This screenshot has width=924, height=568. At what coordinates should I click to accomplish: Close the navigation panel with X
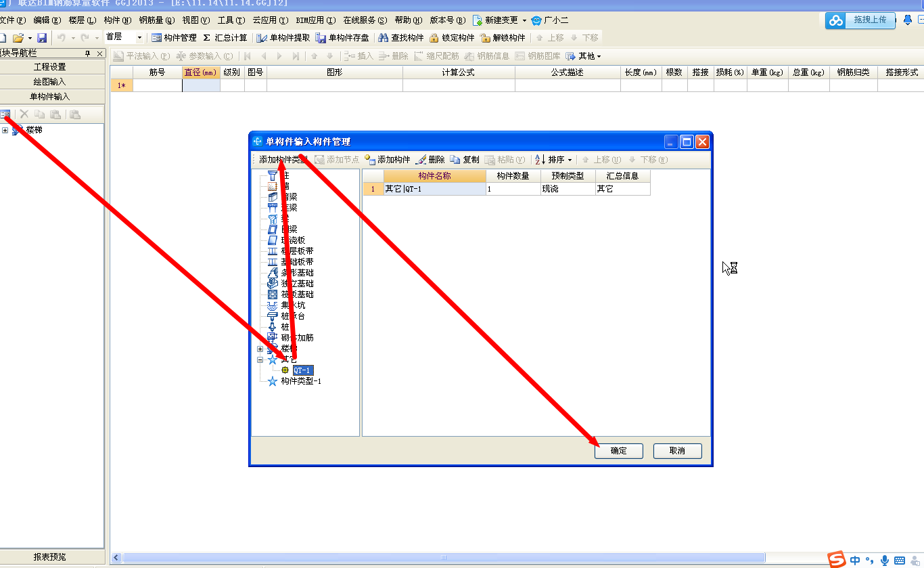[99, 53]
